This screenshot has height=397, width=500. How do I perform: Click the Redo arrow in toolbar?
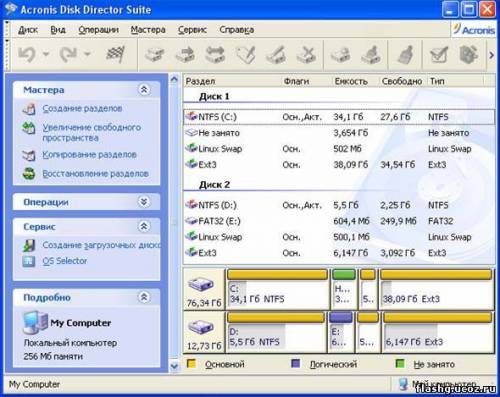click(x=68, y=54)
